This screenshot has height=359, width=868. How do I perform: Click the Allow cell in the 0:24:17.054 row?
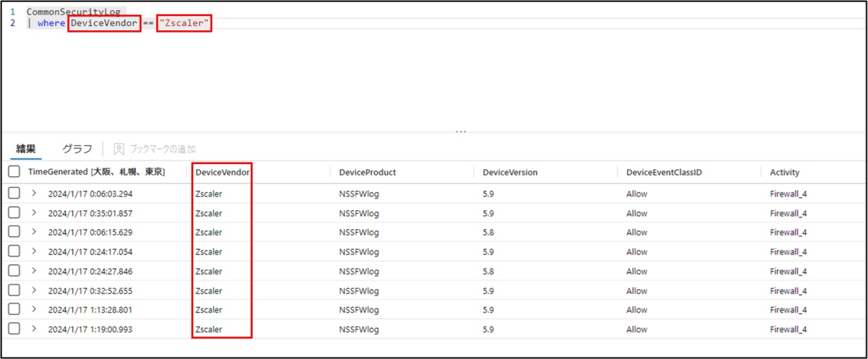pos(637,251)
